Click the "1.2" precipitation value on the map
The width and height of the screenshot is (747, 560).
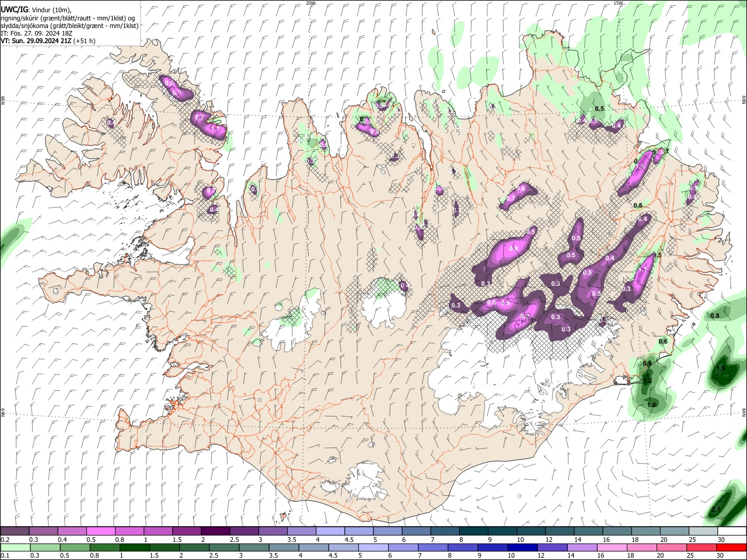(x=647, y=380)
